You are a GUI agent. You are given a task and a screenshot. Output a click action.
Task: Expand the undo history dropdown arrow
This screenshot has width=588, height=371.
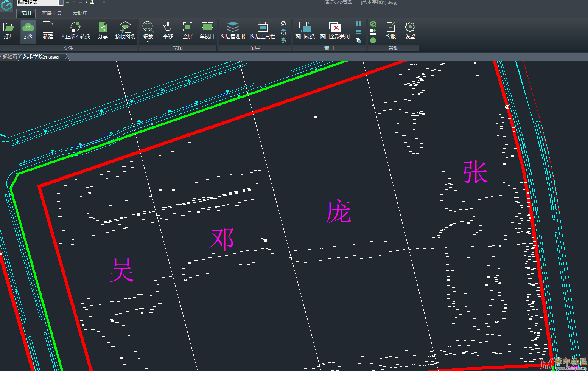74,2
